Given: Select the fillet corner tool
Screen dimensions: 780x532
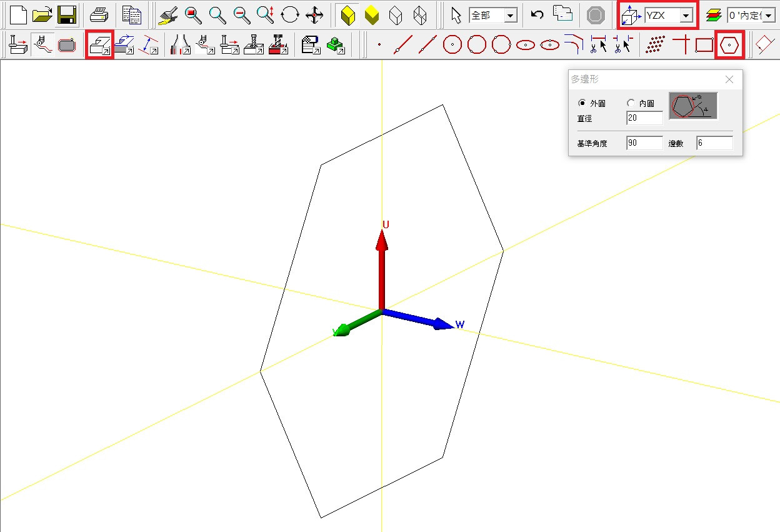Looking at the screenshot, I should click(573, 45).
